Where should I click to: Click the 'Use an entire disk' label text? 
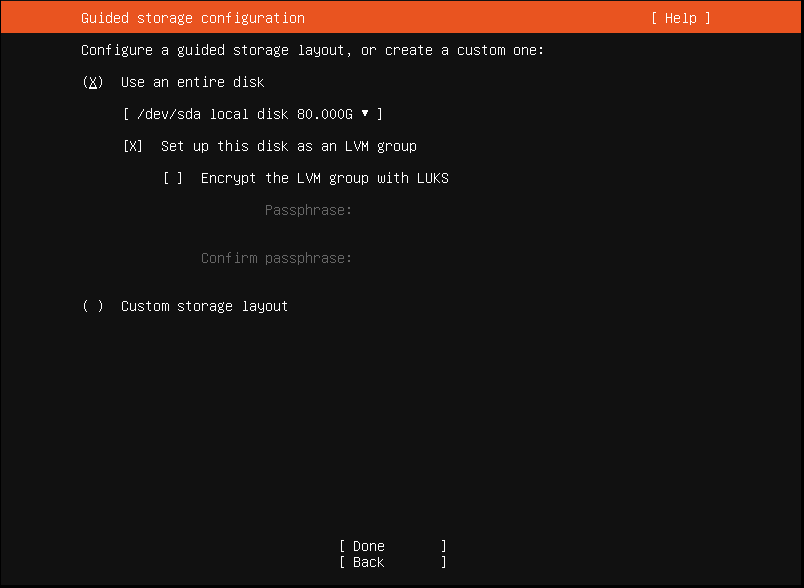[192, 82]
